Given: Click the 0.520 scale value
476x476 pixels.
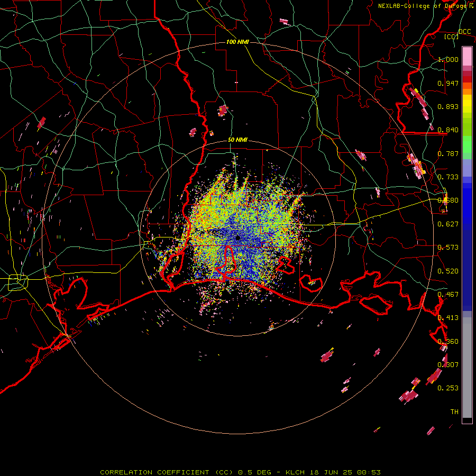Looking at the screenshot, I should (x=448, y=271).
